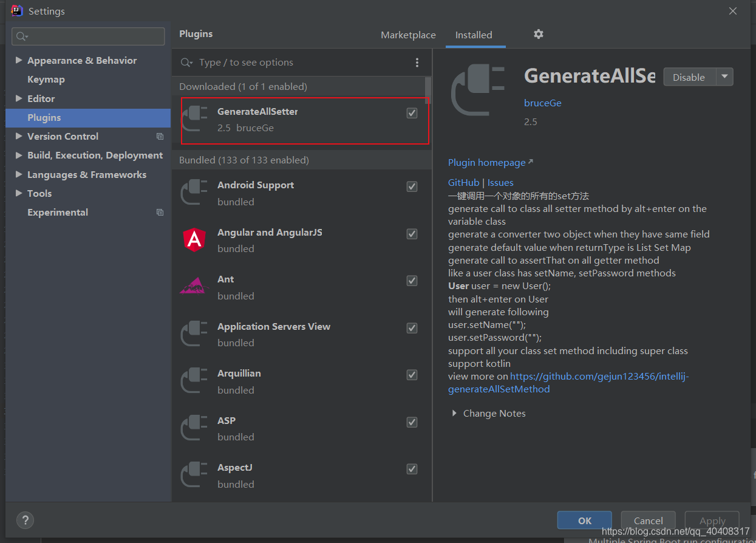The height and width of the screenshot is (543, 756).
Task: Click the settings search magnifier icon
Action: click(x=22, y=36)
